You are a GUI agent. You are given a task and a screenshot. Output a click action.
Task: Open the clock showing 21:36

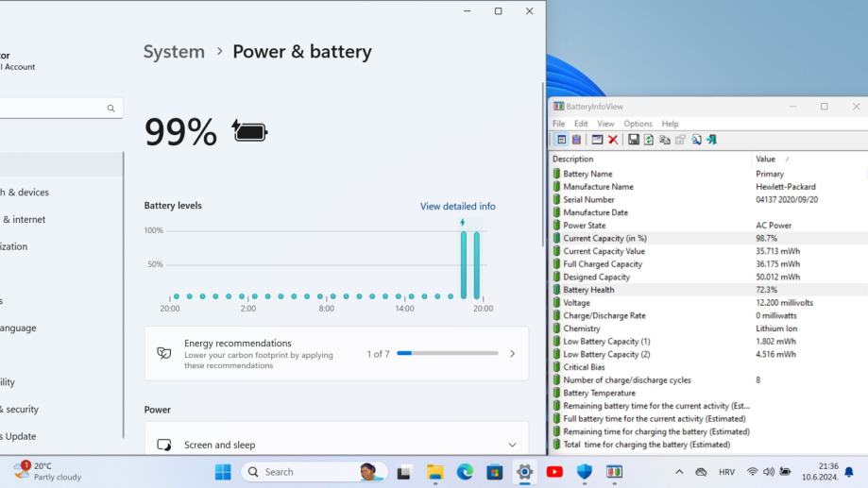tap(819, 471)
